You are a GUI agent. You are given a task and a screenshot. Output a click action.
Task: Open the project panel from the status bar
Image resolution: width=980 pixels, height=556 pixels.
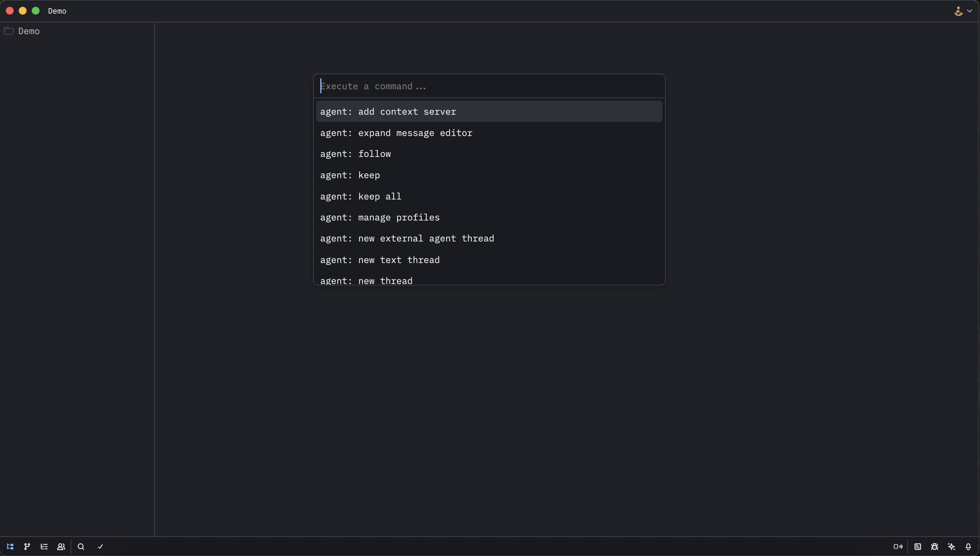[10, 547]
